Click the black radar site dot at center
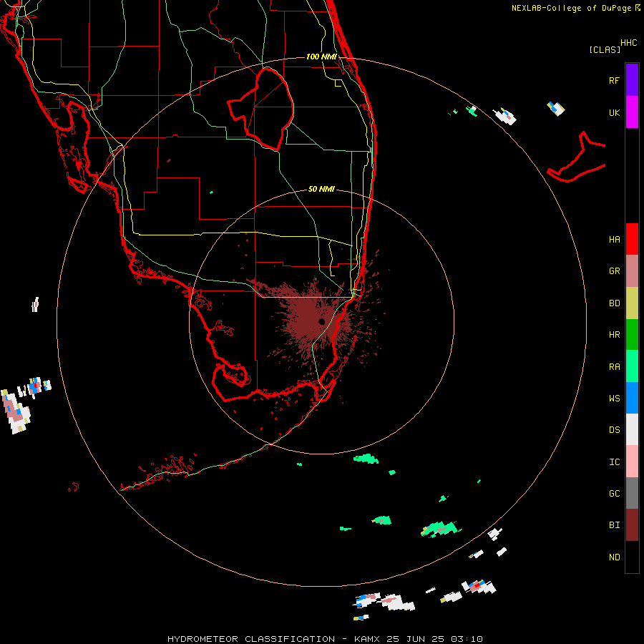The height and width of the screenshot is (644, 644). click(x=321, y=321)
